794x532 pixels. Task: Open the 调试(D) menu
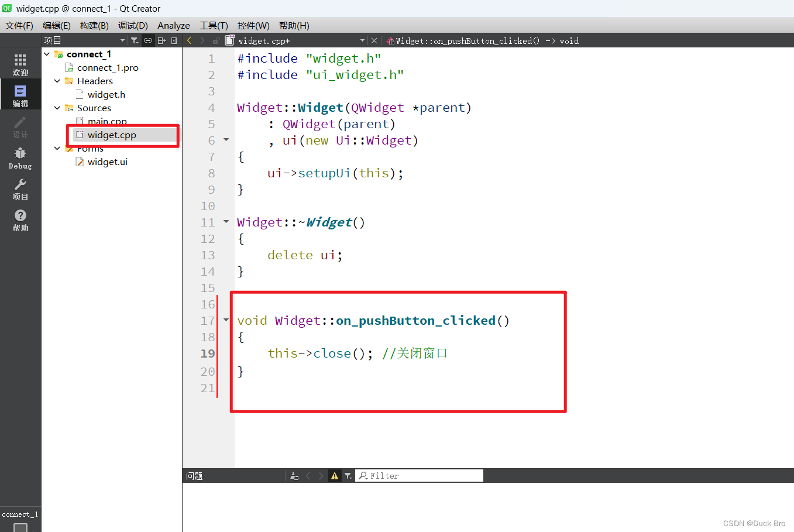tap(133, 25)
